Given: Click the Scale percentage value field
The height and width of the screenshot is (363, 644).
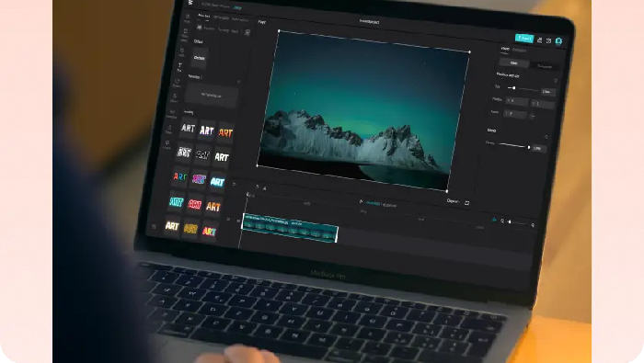Looking at the screenshot, I should pyautogui.click(x=547, y=92).
